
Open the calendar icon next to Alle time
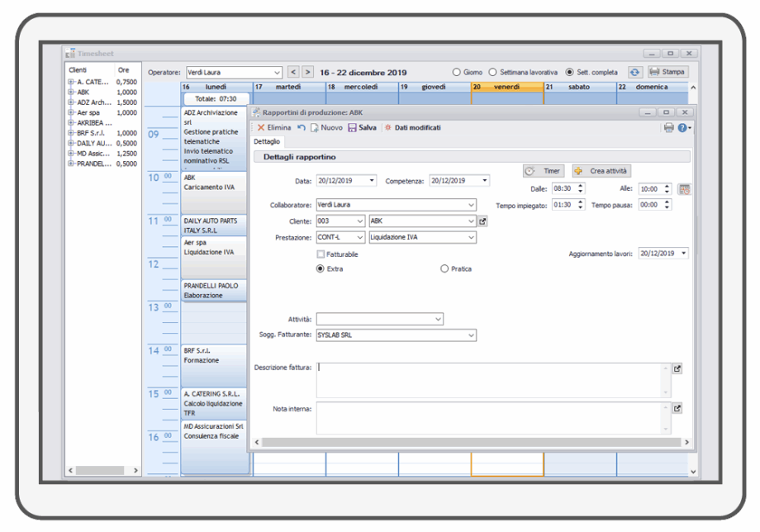coord(684,189)
